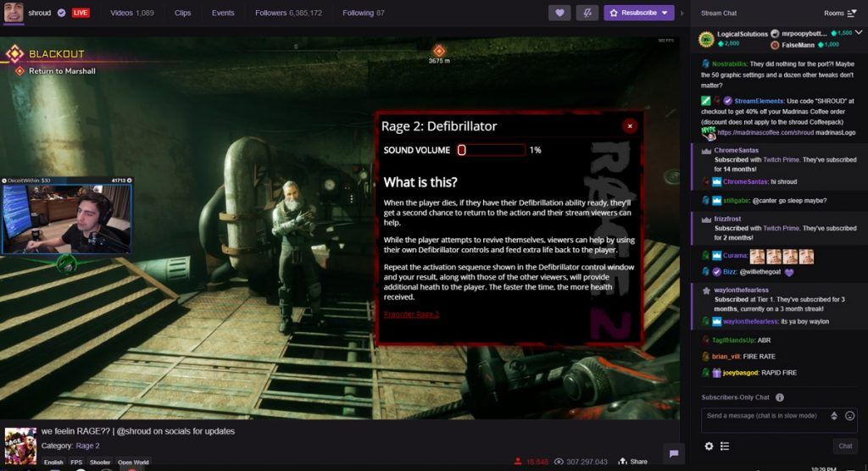The width and height of the screenshot is (868, 471).
Task: Click the purple chat bubble toggle icon
Action: (674, 454)
